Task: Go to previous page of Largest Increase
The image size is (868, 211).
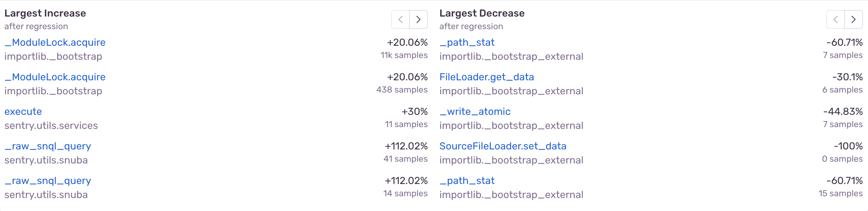Action: pyautogui.click(x=400, y=19)
